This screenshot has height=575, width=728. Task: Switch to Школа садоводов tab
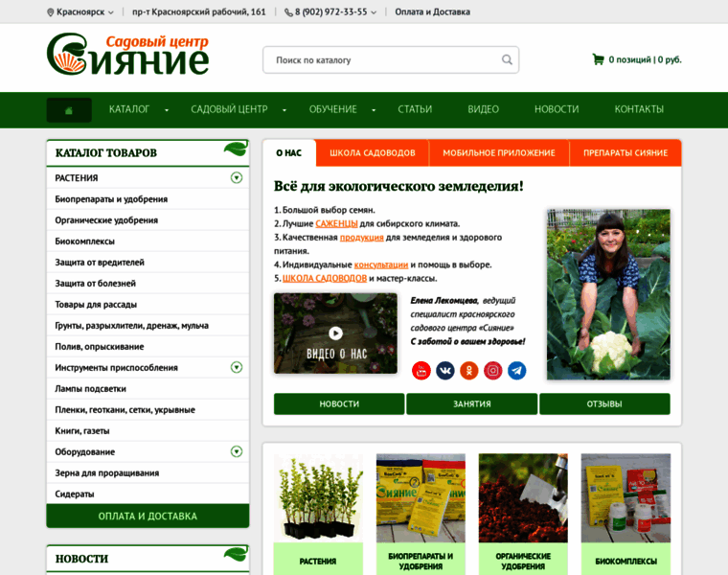pyautogui.click(x=373, y=152)
